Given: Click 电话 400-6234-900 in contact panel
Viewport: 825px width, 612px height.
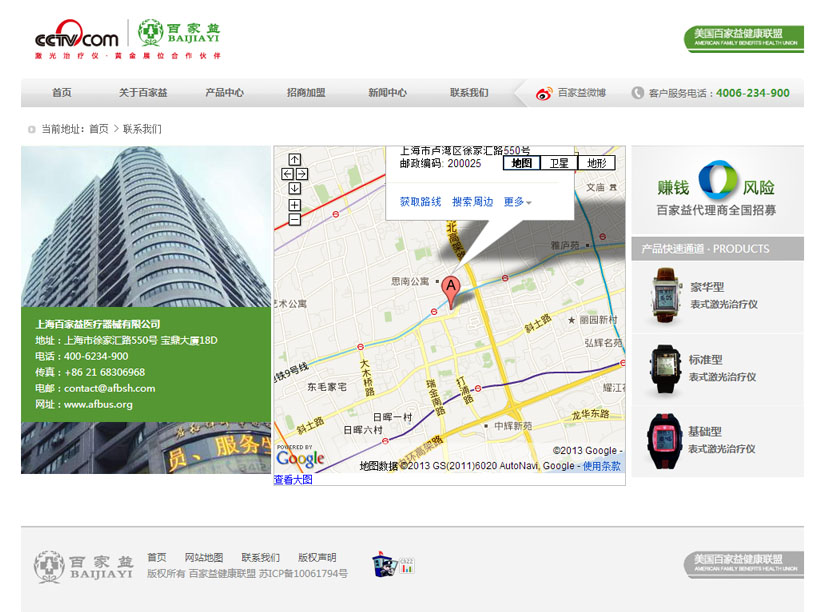Looking at the screenshot, I should pyautogui.click(x=82, y=356).
